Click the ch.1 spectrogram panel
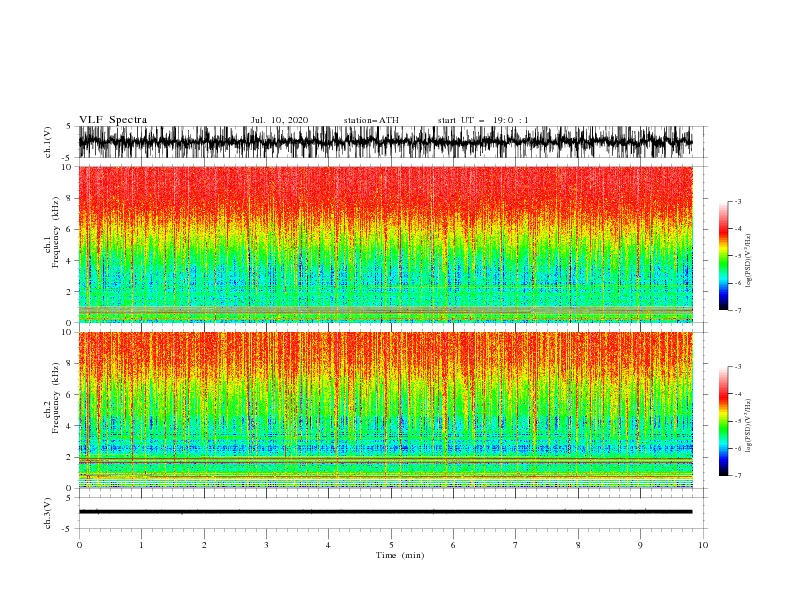The image size is (792, 612). (385, 244)
